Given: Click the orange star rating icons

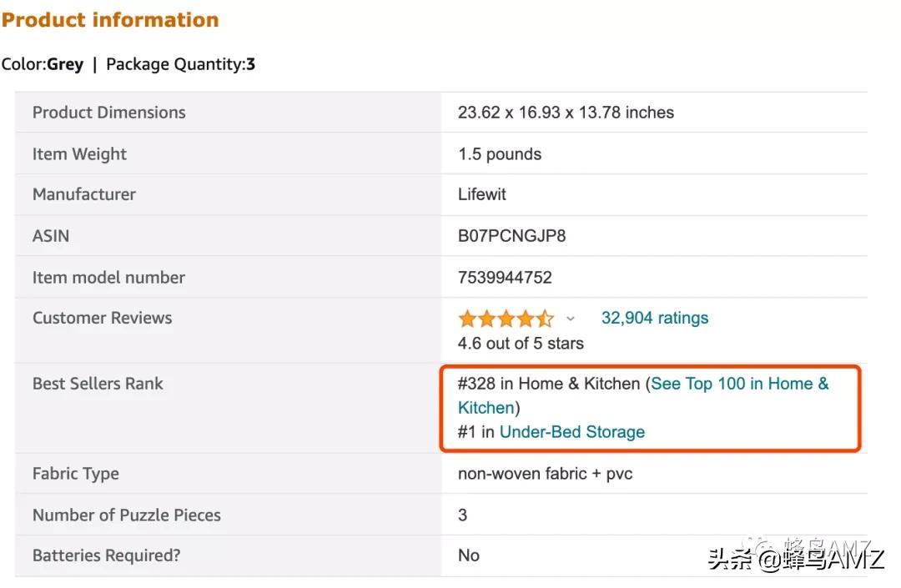Looking at the screenshot, I should click(506, 319).
